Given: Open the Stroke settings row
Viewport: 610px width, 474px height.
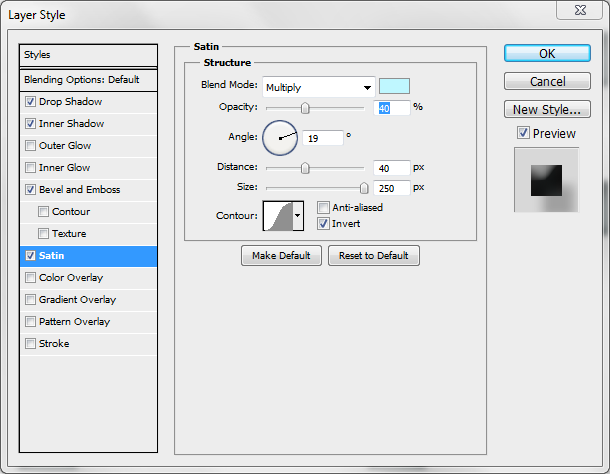Looking at the screenshot, I should point(88,344).
